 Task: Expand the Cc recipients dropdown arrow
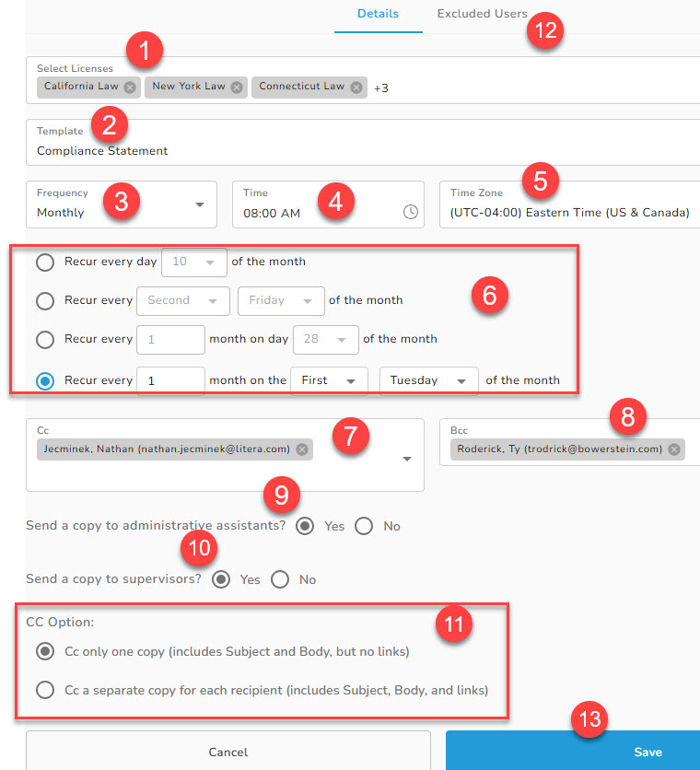click(x=407, y=459)
